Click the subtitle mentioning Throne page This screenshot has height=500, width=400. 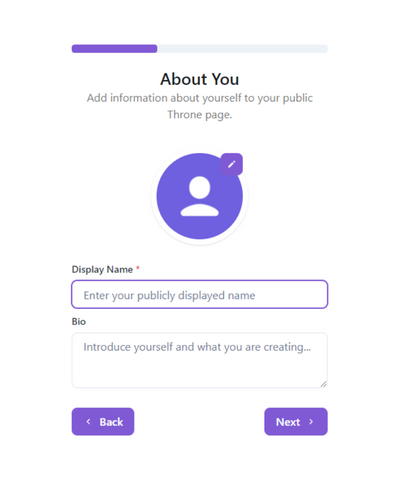tap(200, 106)
